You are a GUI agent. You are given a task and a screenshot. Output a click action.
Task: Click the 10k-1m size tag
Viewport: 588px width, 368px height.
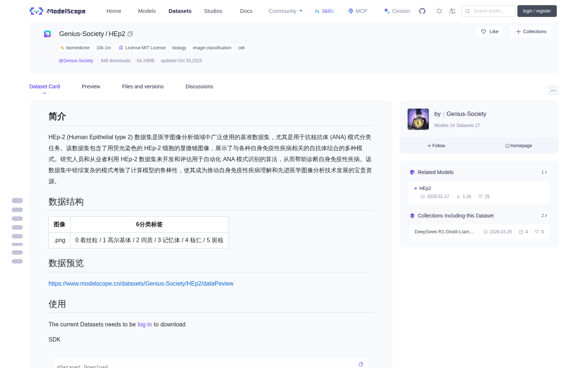(x=104, y=48)
